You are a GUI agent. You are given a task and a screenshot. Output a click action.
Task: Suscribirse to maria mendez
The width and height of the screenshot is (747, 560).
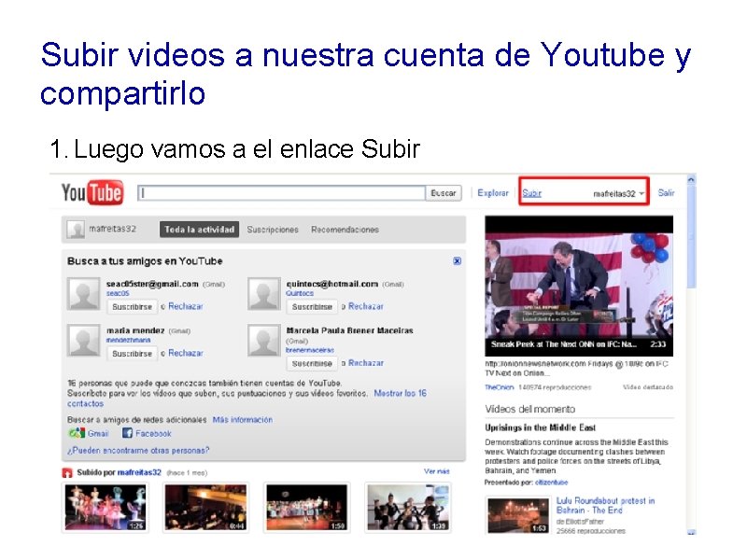[132, 354]
